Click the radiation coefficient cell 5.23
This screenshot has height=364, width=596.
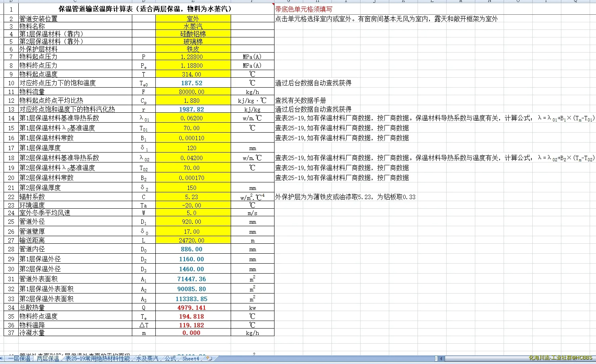click(x=193, y=197)
